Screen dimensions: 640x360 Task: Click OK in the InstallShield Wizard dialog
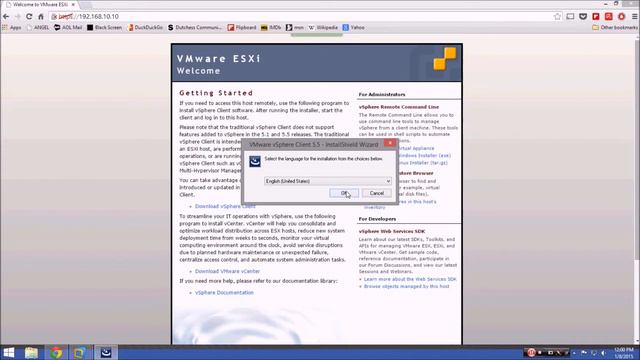coord(344,193)
